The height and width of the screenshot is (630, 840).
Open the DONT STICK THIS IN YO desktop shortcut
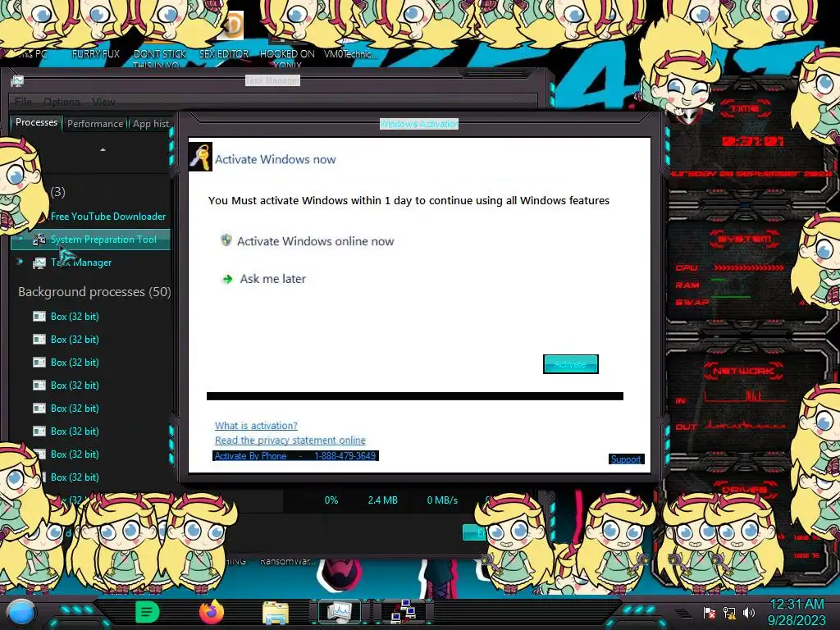pos(160,57)
